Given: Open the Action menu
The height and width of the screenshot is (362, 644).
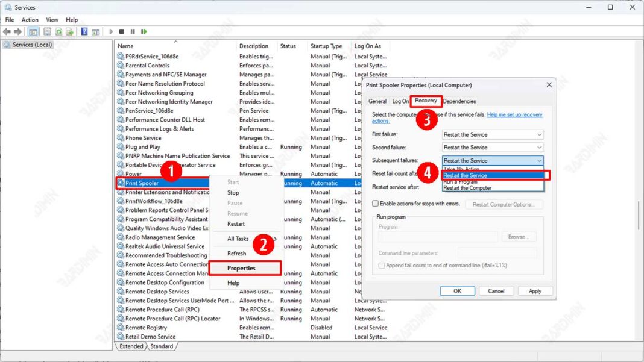Looking at the screenshot, I should pos(30,19).
